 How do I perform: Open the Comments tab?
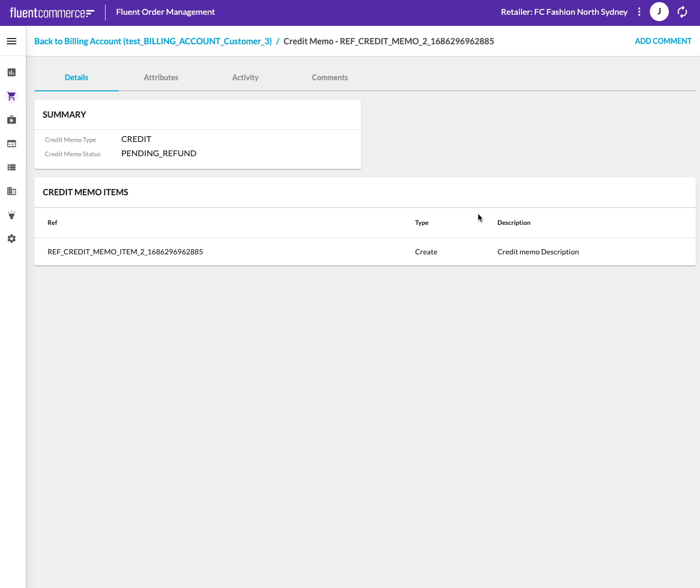[x=329, y=78]
